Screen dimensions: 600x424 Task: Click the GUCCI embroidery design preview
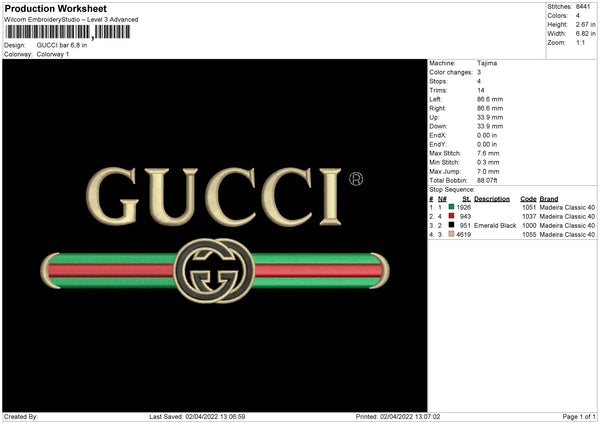(215, 235)
